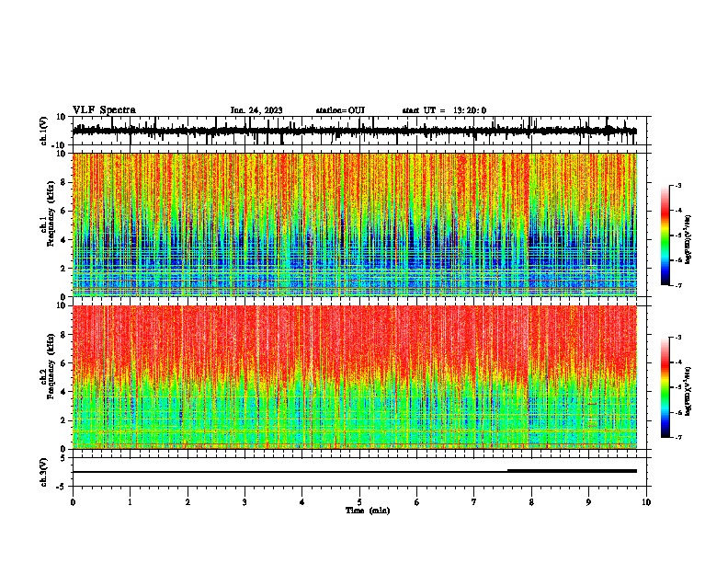Screen dimensions: 728x563
Task: Select the date label '24, 2023'
Action: (x=263, y=110)
